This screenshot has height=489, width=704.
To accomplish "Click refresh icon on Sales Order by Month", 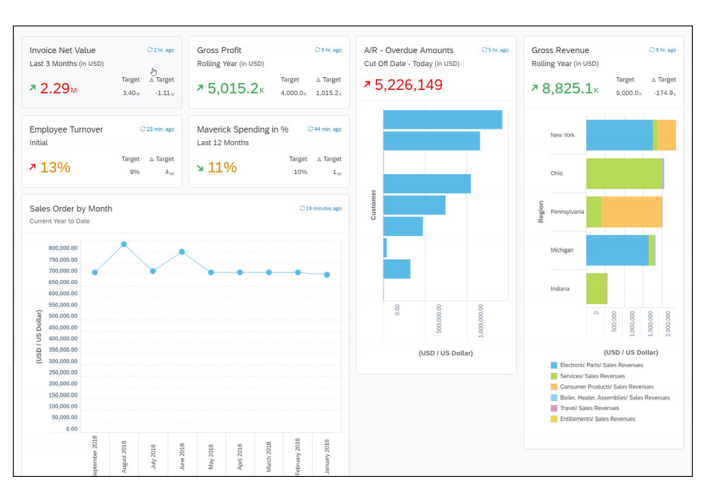I will tap(300, 209).
